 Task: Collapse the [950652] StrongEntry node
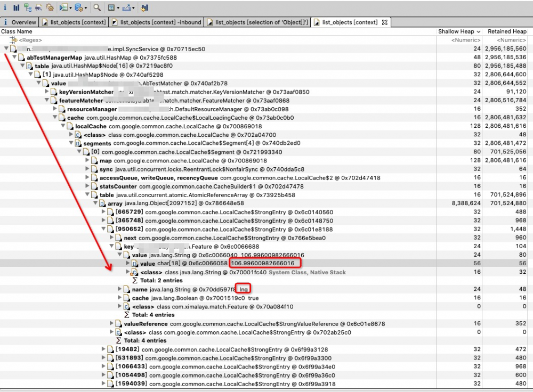click(x=103, y=228)
